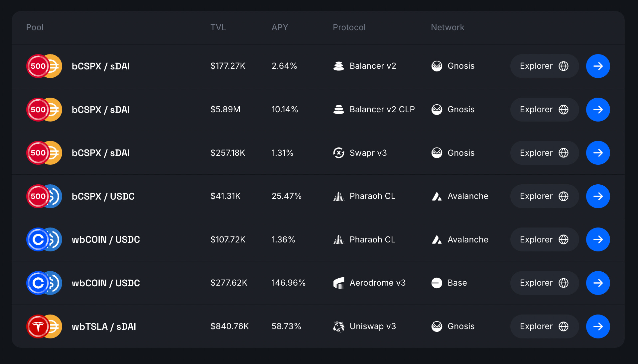
Task: Click Aerodrome v3 protocol label
Action: click(378, 283)
